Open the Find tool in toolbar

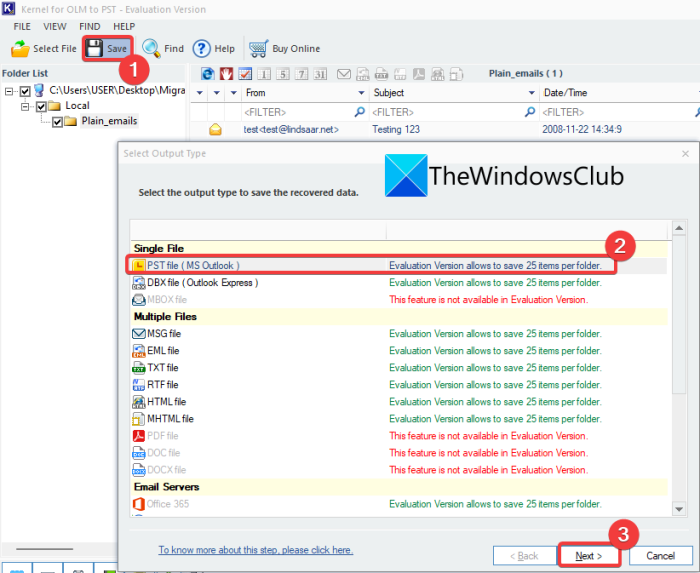point(163,49)
